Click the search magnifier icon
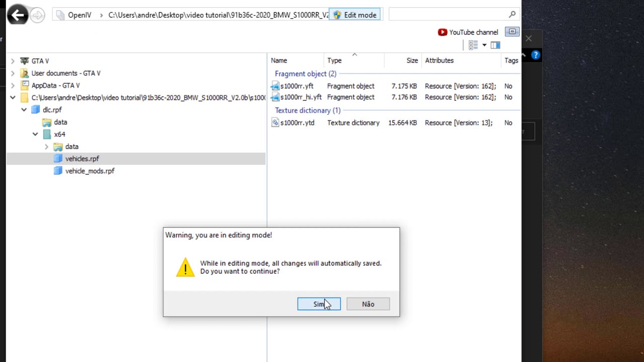The height and width of the screenshot is (362, 644). (x=512, y=15)
